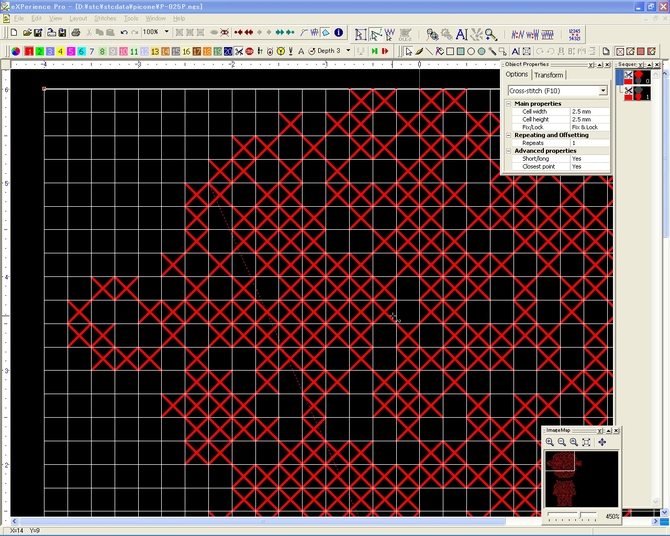Screen dimensions: 670x536
Task: Select red color swatch 1
Action: [x=29, y=51]
